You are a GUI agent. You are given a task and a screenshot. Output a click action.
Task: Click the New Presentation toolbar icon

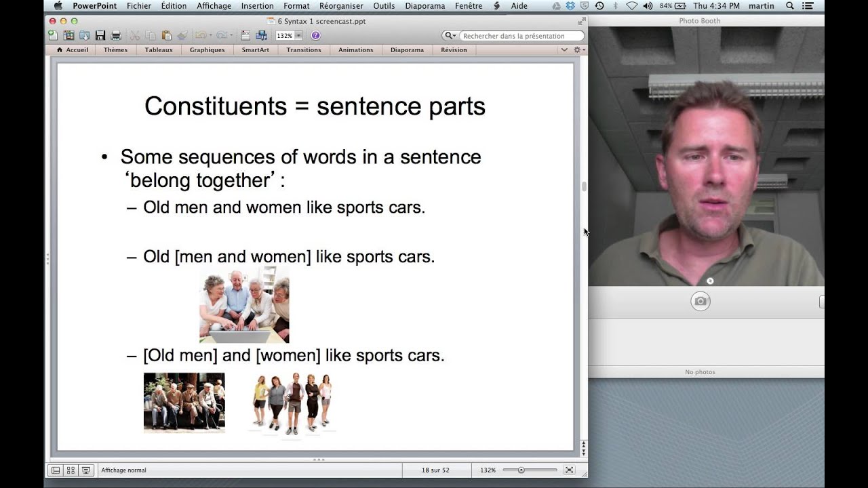pyautogui.click(x=52, y=35)
